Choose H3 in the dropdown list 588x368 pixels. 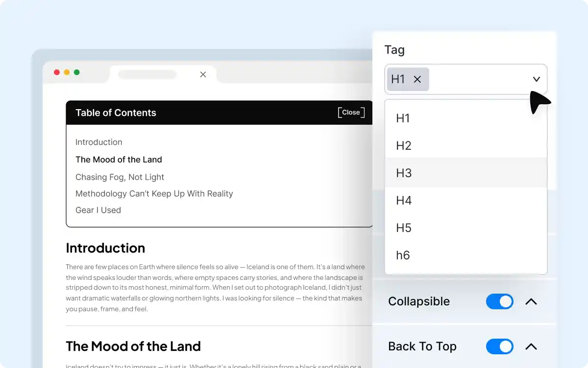point(404,173)
